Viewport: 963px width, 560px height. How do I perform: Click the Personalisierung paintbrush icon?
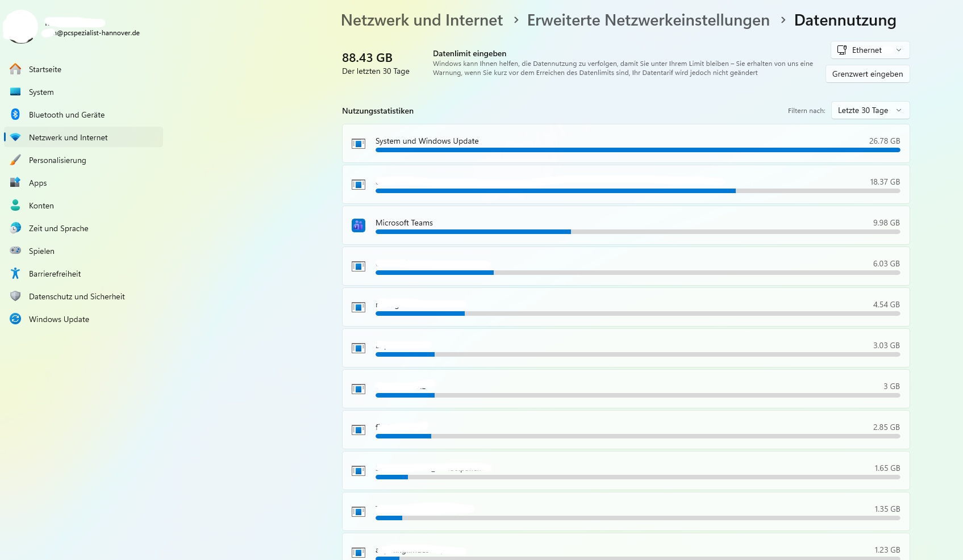click(x=15, y=160)
